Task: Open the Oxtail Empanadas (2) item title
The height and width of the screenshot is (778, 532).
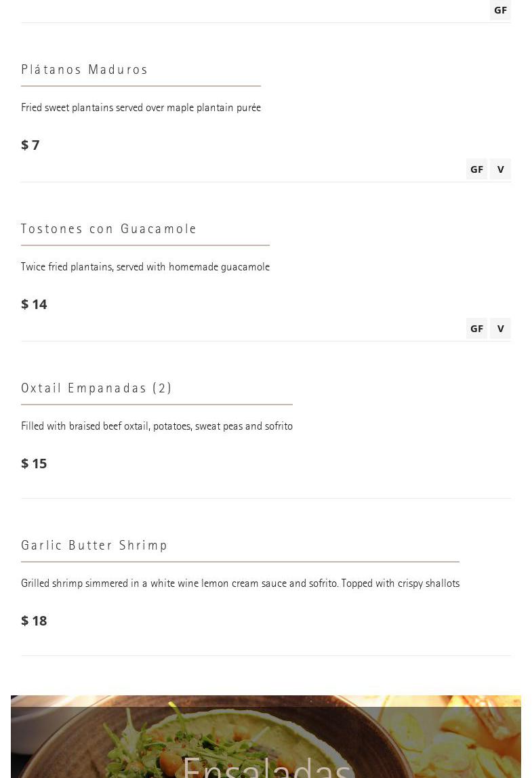Action: click(x=97, y=388)
